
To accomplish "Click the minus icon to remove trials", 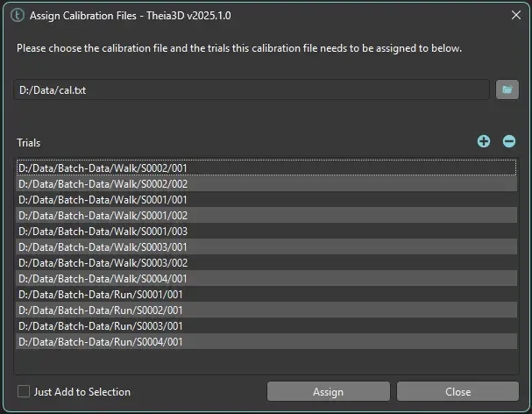I will [508, 141].
